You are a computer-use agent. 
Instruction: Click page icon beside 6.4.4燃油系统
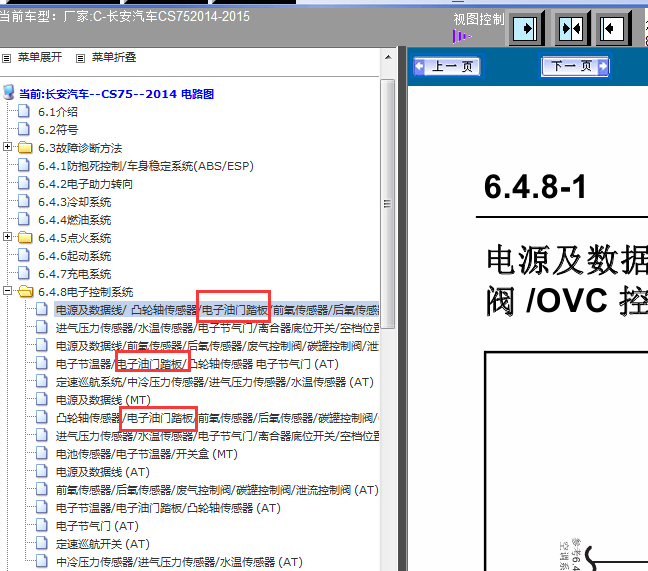tap(24, 219)
